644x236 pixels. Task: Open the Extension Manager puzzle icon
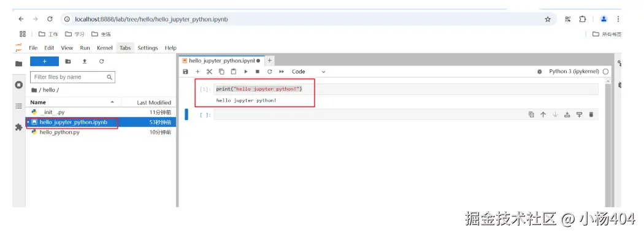pos(18,128)
